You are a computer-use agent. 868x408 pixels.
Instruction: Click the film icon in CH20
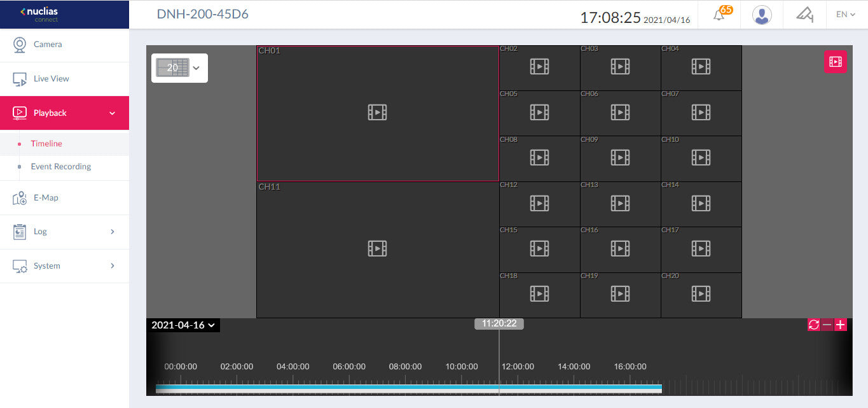coord(701,293)
